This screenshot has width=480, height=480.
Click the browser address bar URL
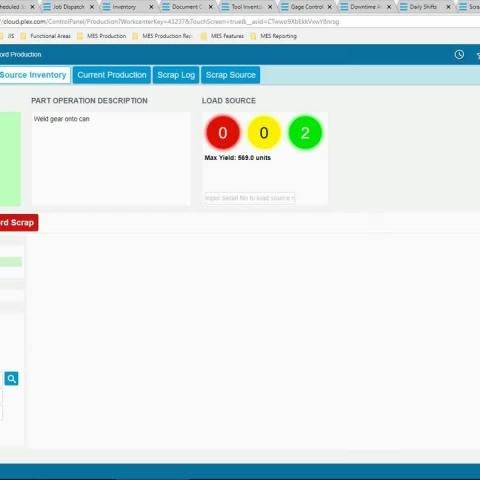(x=170, y=22)
